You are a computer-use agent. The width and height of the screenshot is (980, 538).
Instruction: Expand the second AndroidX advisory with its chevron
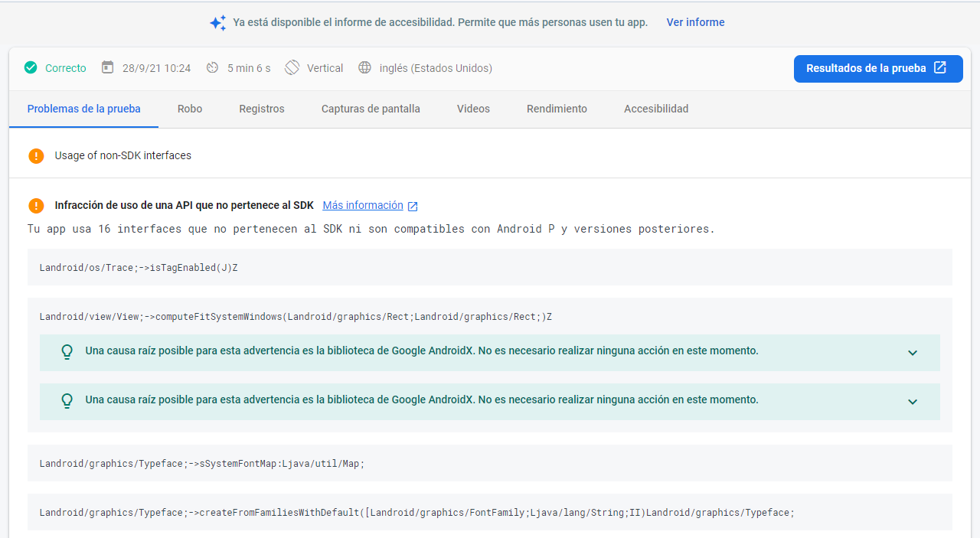click(913, 401)
